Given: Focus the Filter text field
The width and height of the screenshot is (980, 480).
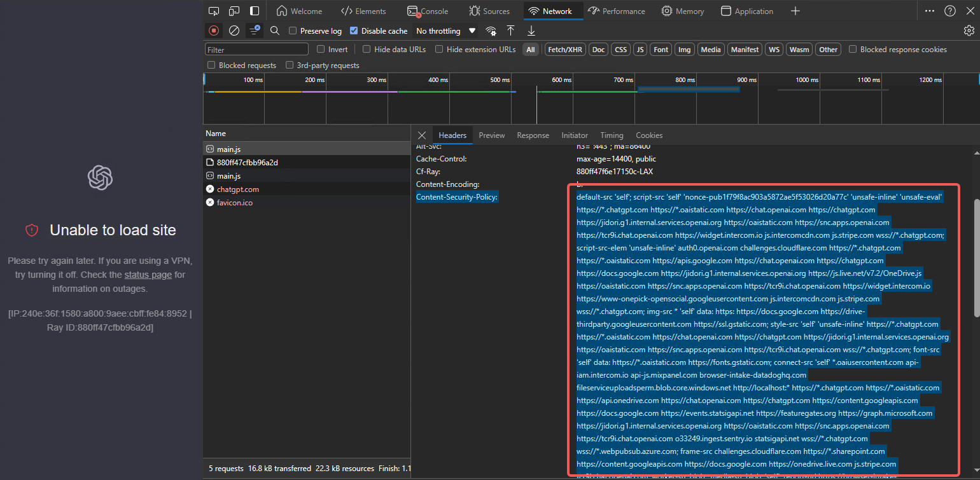Looking at the screenshot, I should (256, 50).
